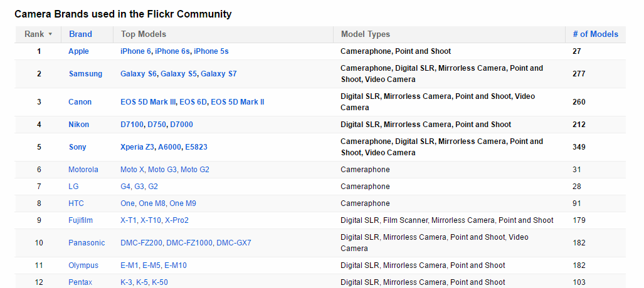
Task: Open the Olympus brand link
Action: tap(83, 265)
